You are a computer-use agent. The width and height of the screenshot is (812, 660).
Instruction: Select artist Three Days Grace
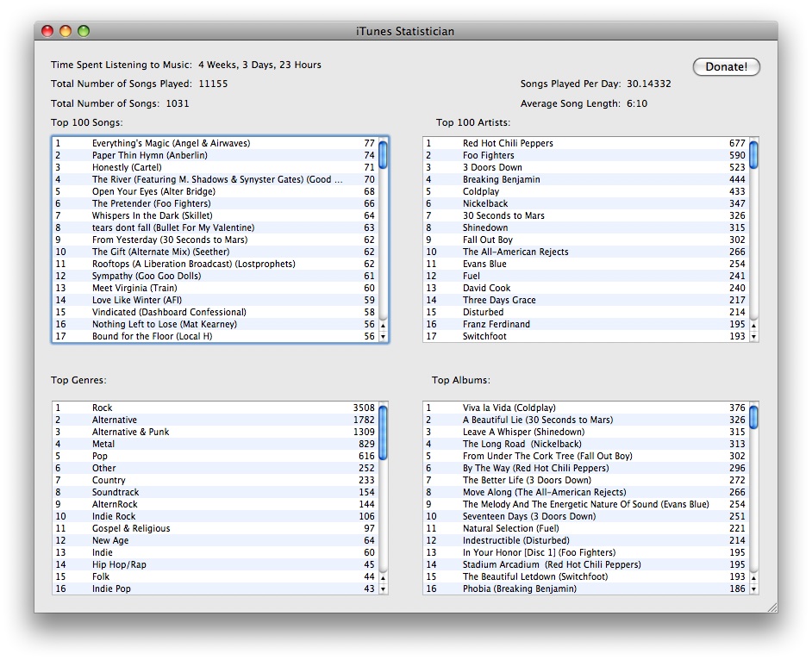point(585,300)
